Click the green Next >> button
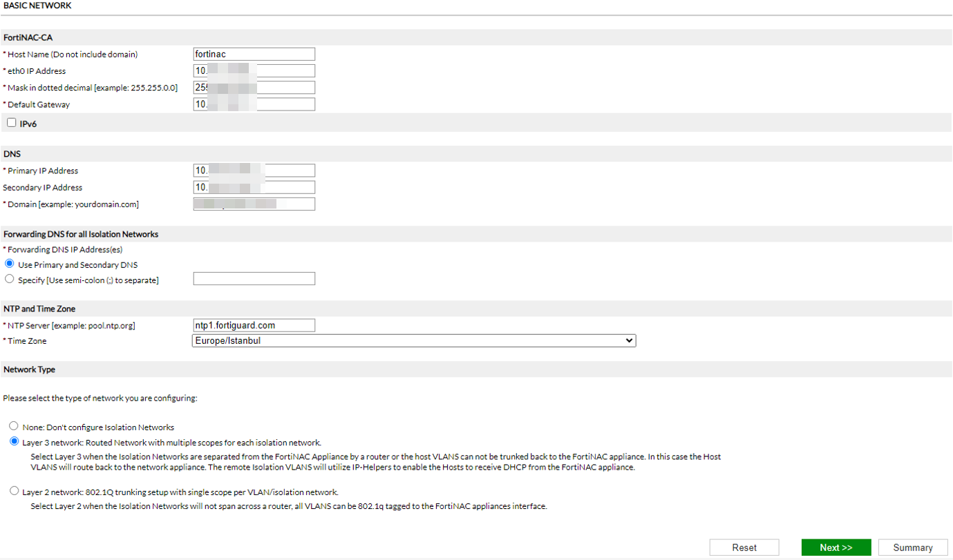The height and width of the screenshot is (560, 953). [836, 548]
